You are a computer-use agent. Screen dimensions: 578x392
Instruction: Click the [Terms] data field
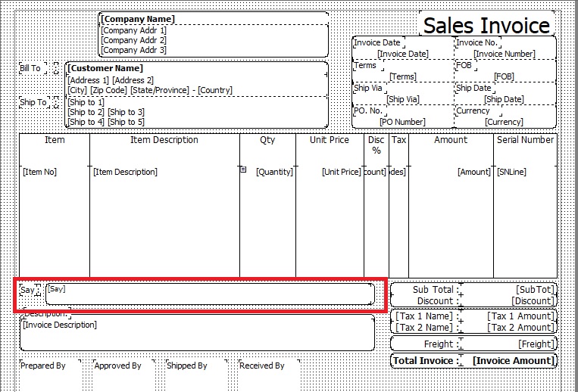click(402, 76)
